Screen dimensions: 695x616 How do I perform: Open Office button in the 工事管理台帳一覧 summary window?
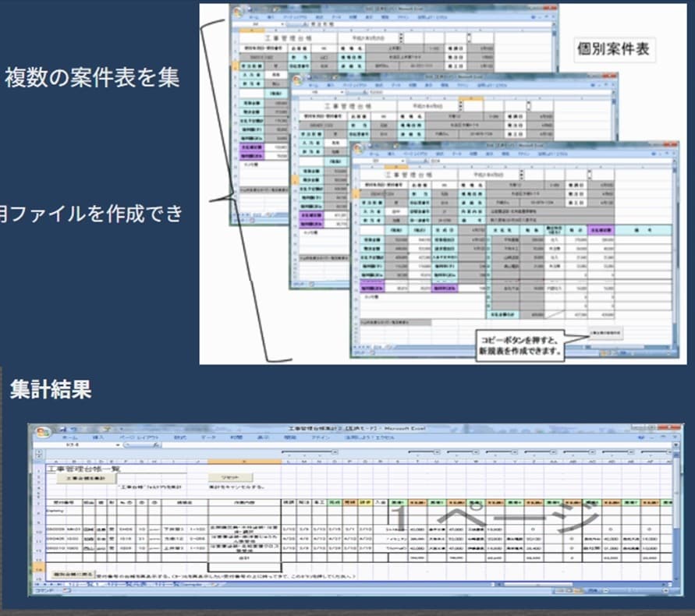pos(43,432)
